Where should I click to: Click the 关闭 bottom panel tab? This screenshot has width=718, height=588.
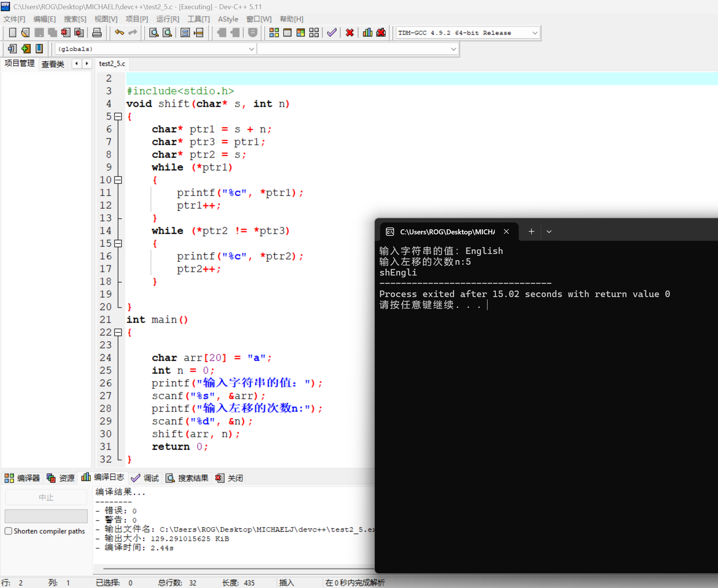pos(229,478)
